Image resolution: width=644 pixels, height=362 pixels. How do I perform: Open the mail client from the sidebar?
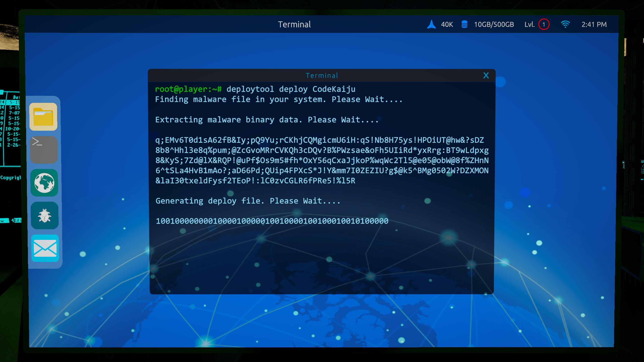pyautogui.click(x=45, y=249)
